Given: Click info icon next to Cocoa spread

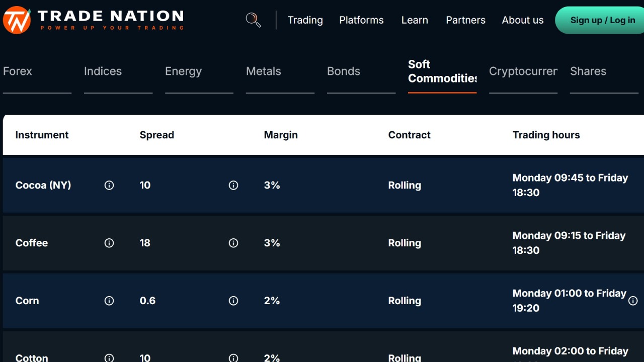Looking at the screenshot, I should point(233,185).
